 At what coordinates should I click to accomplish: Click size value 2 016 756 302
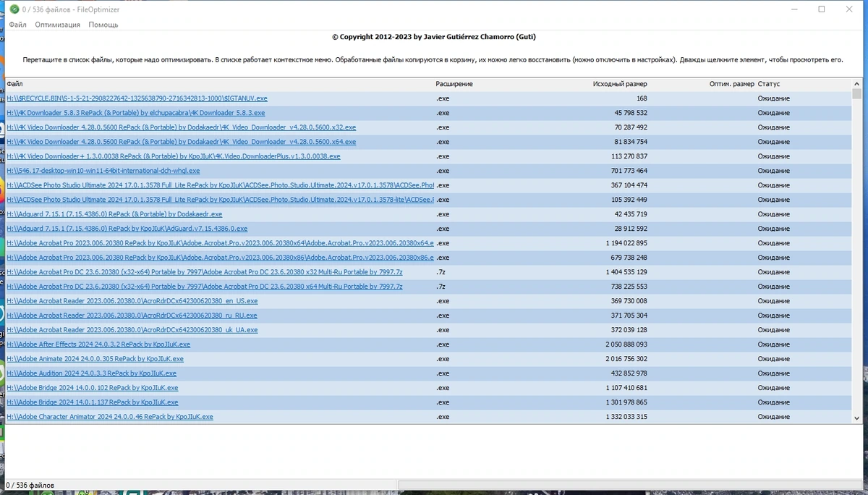(x=626, y=359)
